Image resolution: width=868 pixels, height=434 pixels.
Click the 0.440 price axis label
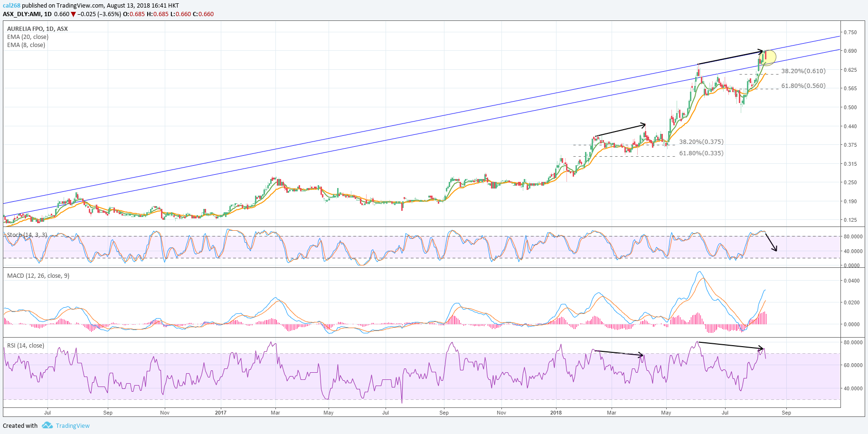(850, 126)
